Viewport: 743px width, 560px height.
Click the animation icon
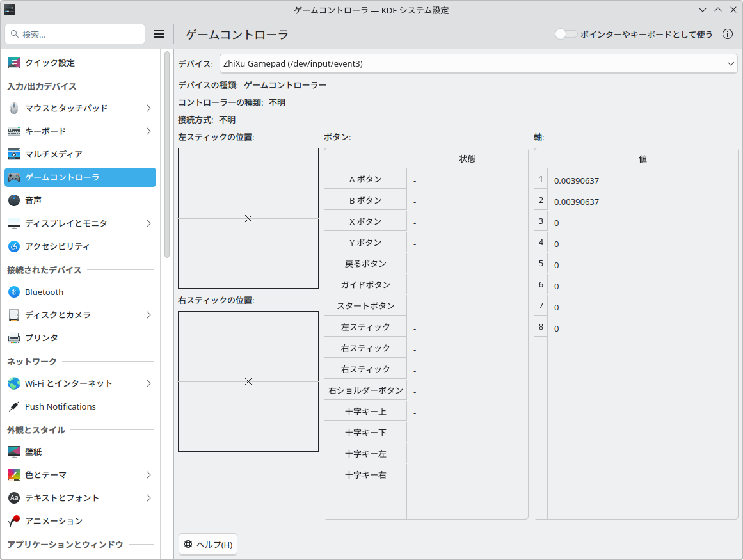pos(14,521)
